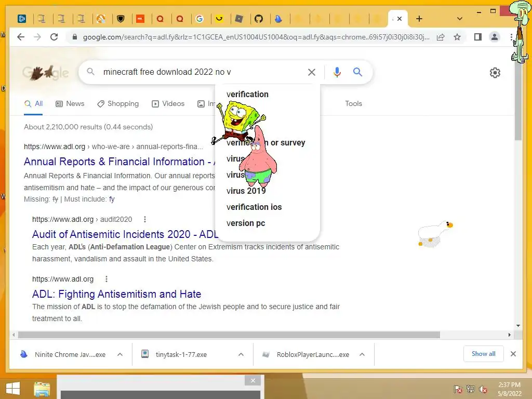Go to Google home via the logo
Screen dimensions: 532x399
tap(46, 72)
